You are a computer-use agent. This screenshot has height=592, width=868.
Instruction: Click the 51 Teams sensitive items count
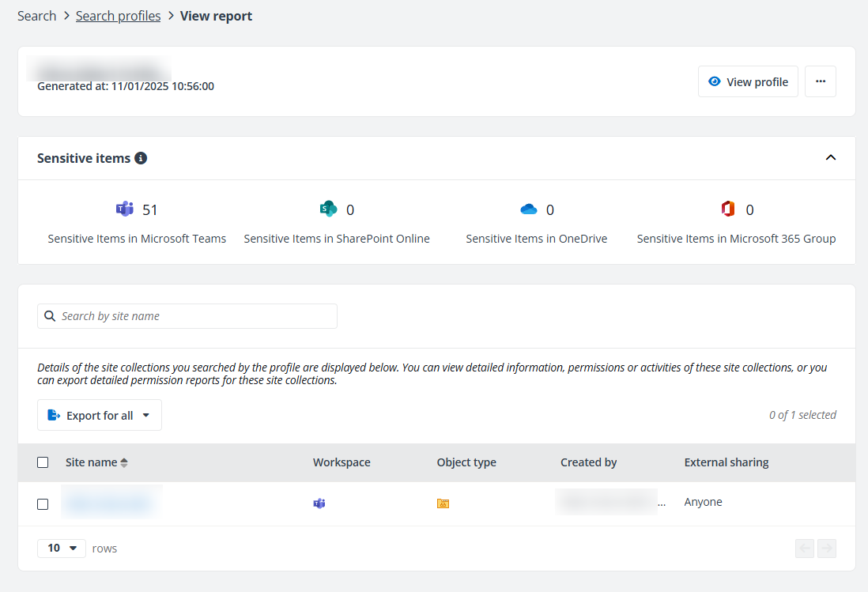[x=150, y=209]
